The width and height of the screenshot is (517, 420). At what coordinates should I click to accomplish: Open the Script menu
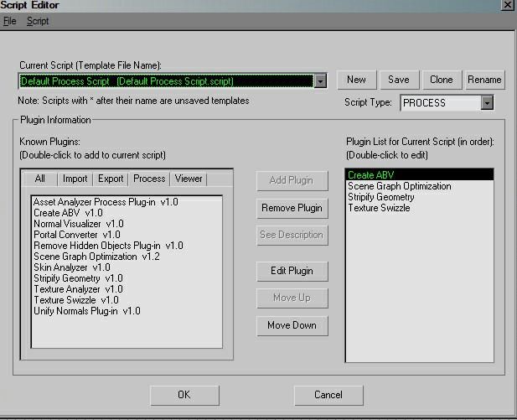38,21
